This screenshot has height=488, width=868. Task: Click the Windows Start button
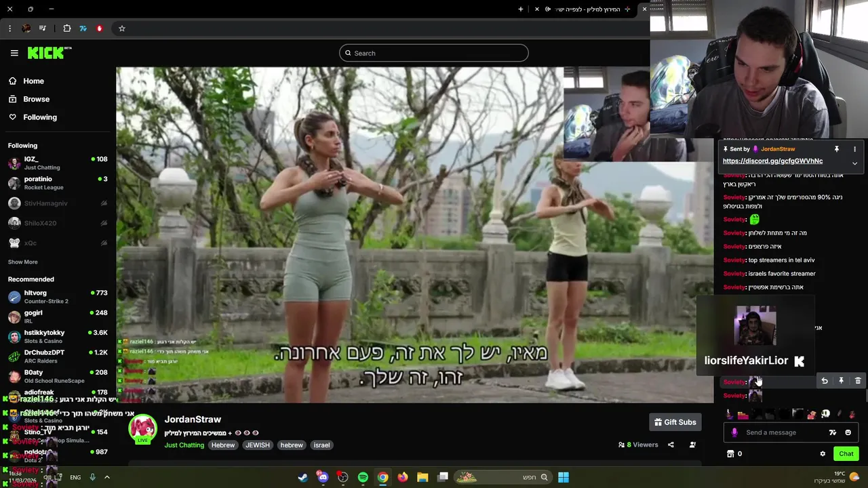[564, 477]
